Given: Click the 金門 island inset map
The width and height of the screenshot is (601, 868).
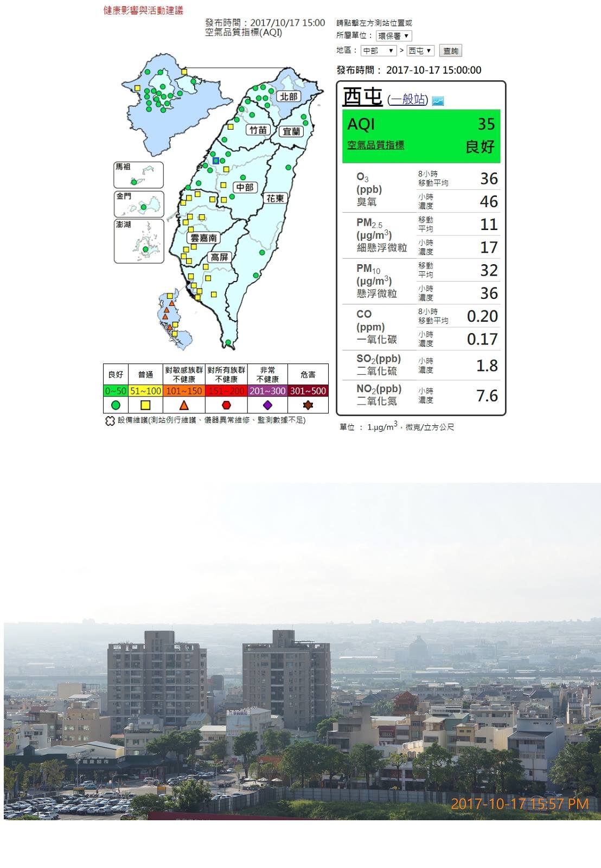Looking at the screenshot, I should pos(139,204).
